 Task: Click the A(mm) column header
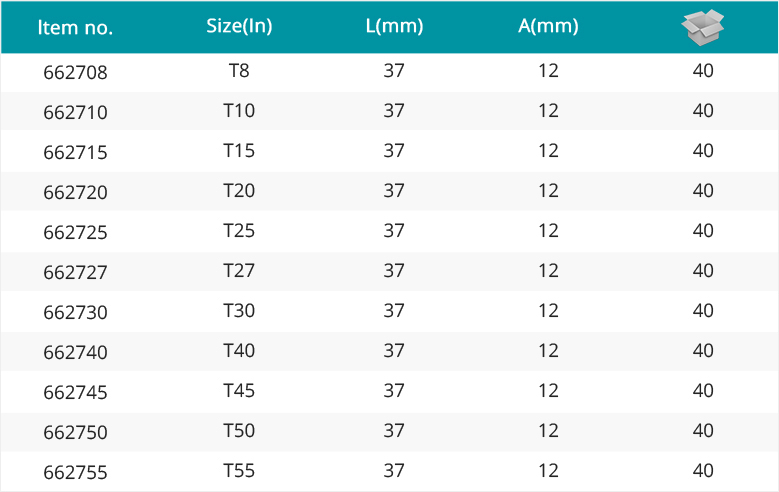548,26
